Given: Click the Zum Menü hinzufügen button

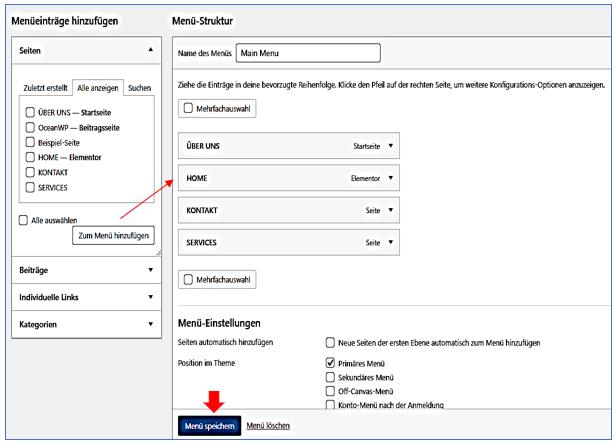Looking at the screenshot, I should pyautogui.click(x=112, y=236).
